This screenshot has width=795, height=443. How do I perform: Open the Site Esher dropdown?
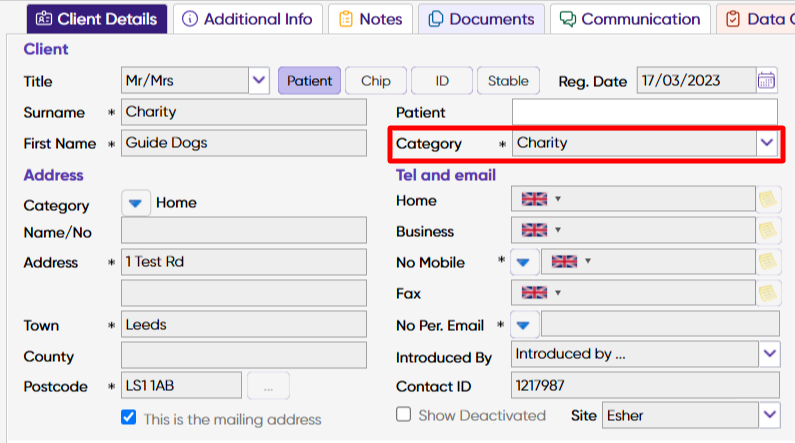click(x=770, y=415)
